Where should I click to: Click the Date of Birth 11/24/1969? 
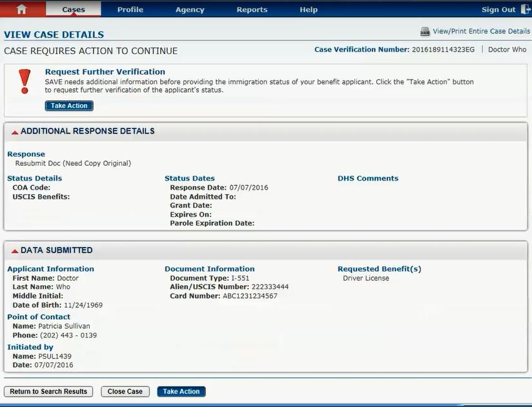click(x=83, y=305)
